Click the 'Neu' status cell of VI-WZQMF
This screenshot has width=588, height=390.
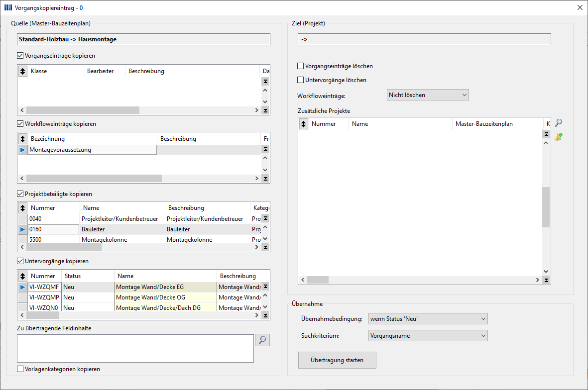pos(88,287)
